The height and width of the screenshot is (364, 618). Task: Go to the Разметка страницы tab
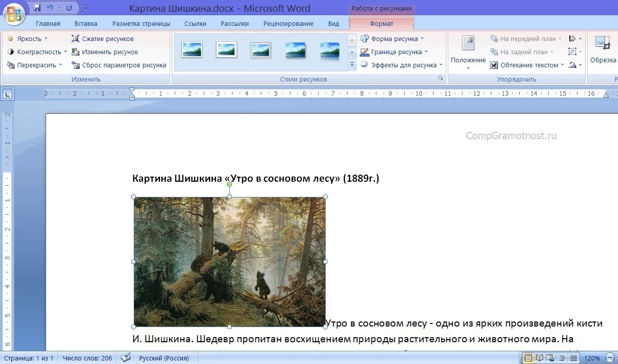tap(141, 24)
